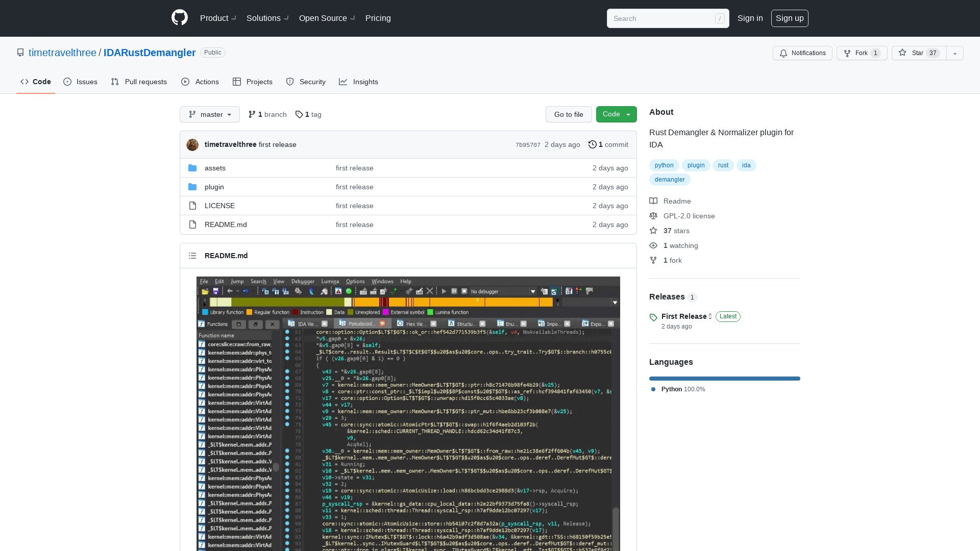This screenshot has width=980, height=551.
Task: Open the master branch dropdown
Action: tap(210, 114)
